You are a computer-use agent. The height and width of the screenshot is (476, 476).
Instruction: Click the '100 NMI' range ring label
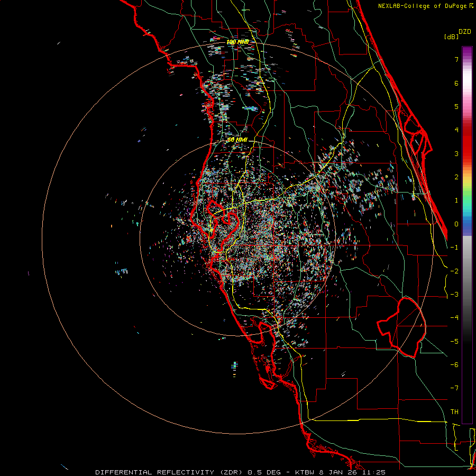click(x=237, y=42)
